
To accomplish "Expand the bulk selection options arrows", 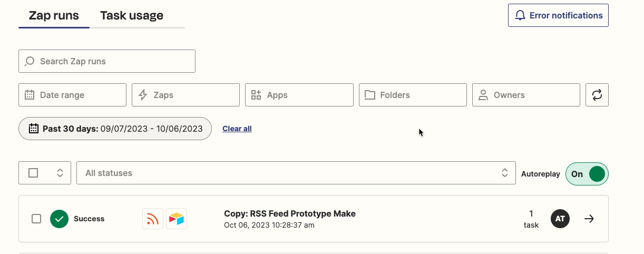I will [x=60, y=173].
